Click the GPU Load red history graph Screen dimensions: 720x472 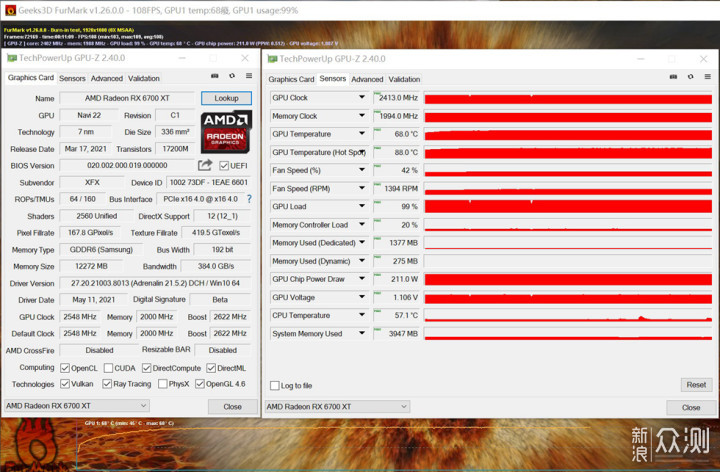[568, 207]
